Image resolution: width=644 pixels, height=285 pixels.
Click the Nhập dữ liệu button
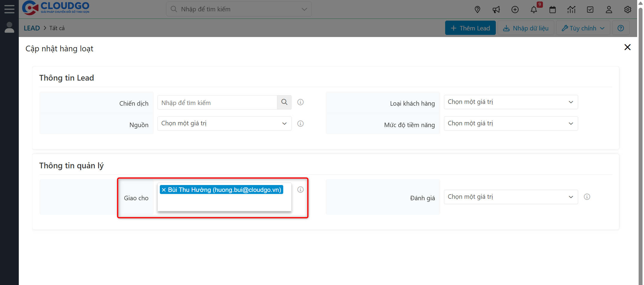(x=526, y=28)
